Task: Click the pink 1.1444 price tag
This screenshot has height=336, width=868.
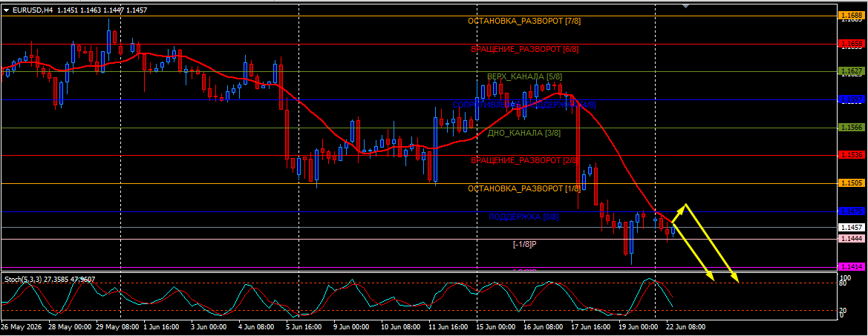Action: 852,239
